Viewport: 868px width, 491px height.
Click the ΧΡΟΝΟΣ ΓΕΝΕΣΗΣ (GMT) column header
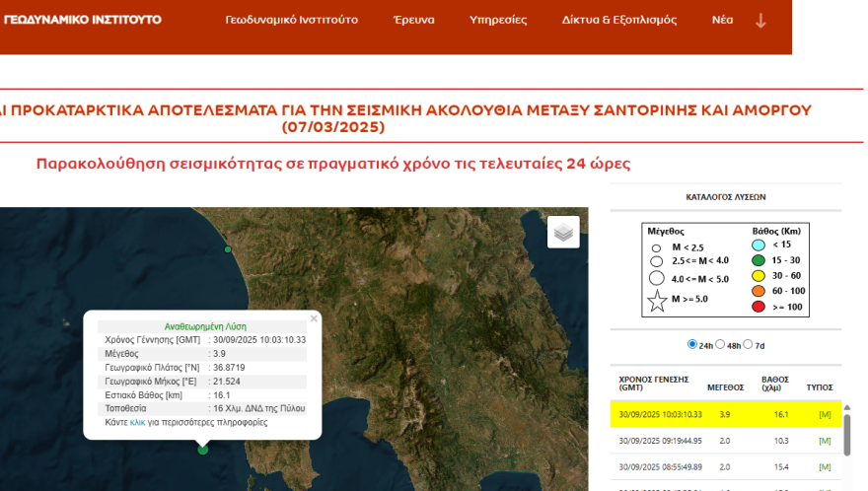(x=654, y=384)
